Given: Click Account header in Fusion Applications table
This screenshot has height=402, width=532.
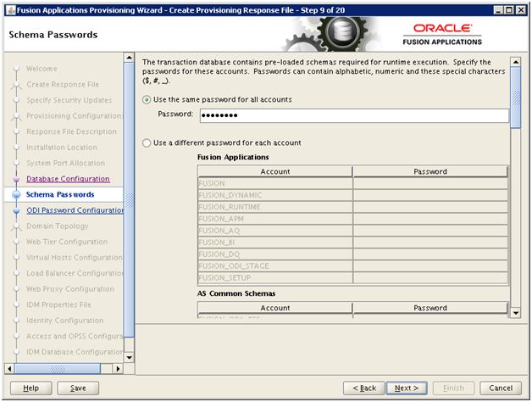Looking at the screenshot, I should pos(275,171).
